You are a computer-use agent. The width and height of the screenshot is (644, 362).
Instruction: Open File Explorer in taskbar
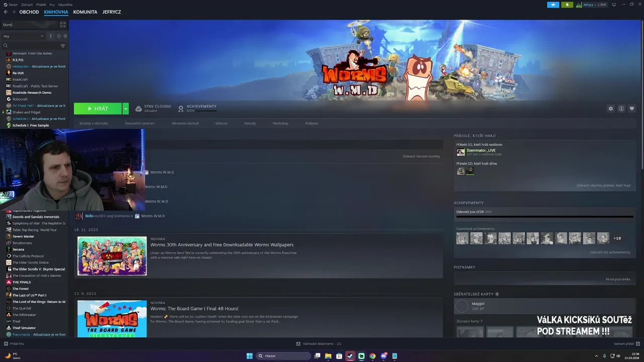pos(328,356)
